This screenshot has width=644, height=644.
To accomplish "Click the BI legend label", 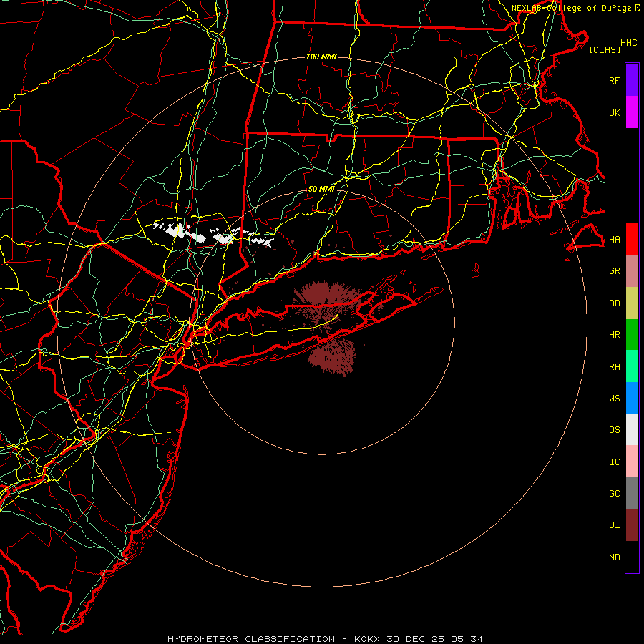I will pyautogui.click(x=614, y=525).
